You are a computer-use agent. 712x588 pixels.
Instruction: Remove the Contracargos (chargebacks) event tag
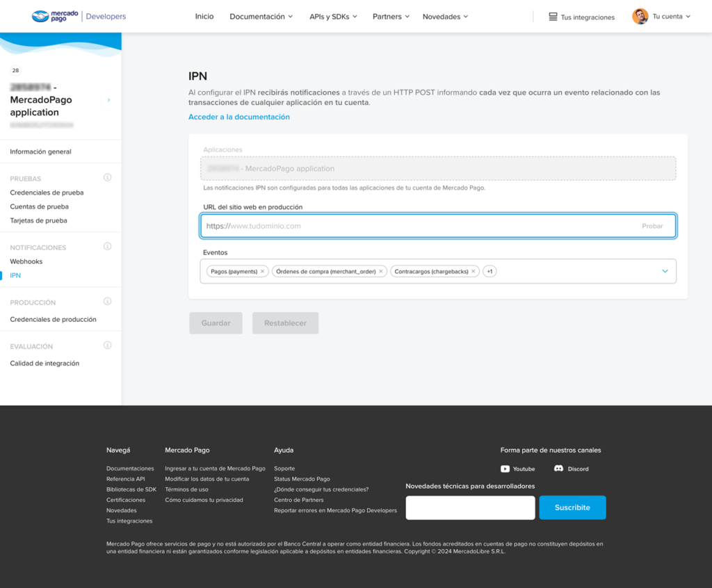[x=473, y=272]
